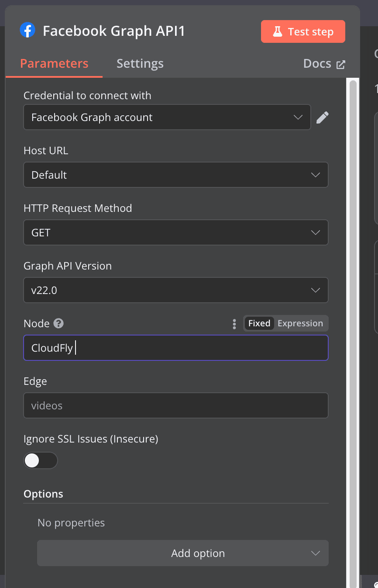
Task: Switch to the Settings tab
Action: [x=140, y=64]
